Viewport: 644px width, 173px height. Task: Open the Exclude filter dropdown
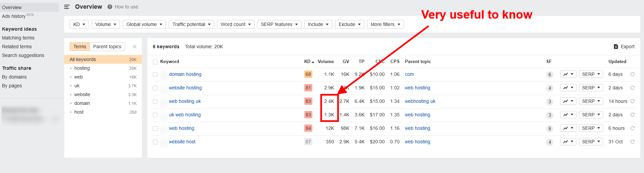[350, 24]
